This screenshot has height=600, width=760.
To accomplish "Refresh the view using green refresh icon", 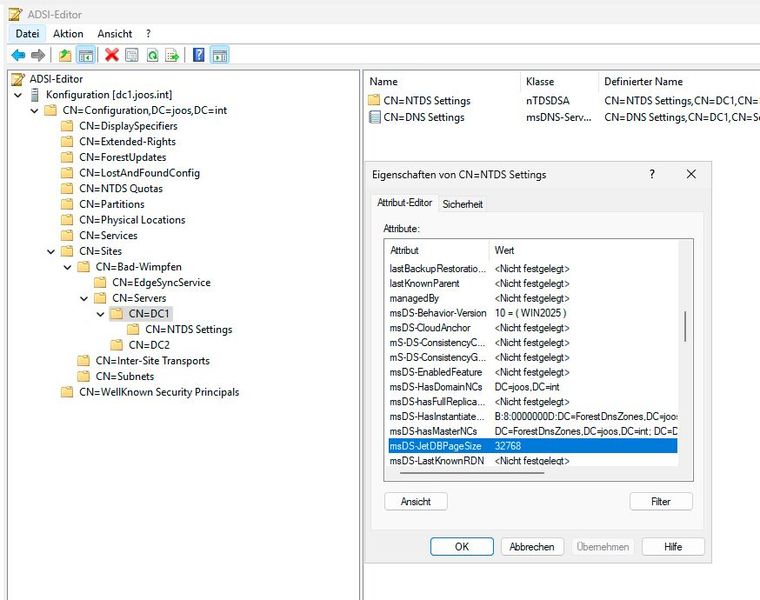I will pos(152,55).
